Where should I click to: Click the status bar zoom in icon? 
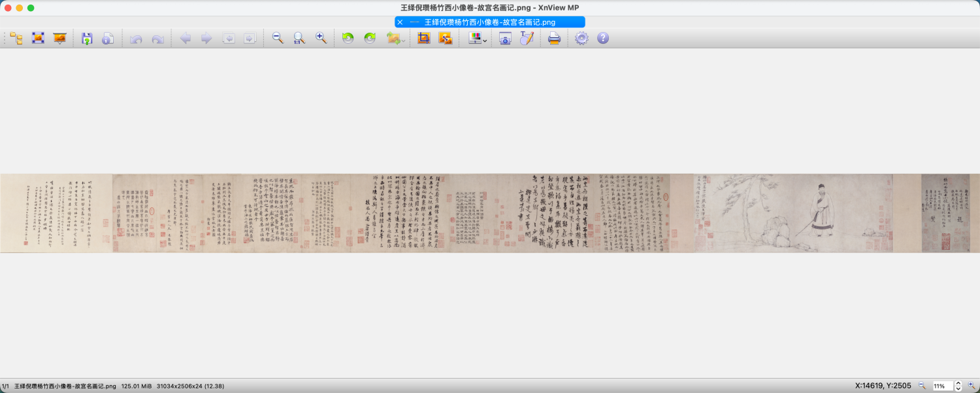[972, 386]
